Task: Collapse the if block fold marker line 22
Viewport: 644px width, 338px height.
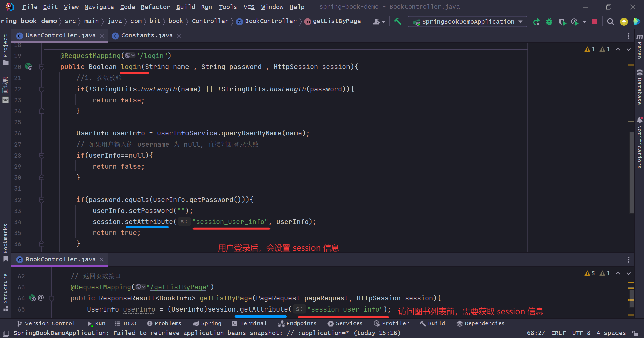Action: pos(42,89)
